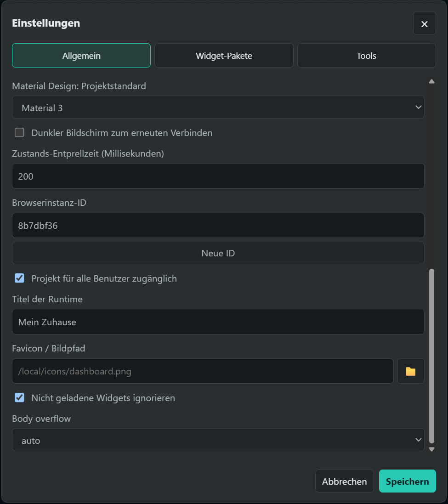Toggle Nicht geladene Widgets ignorieren checkbox
This screenshot has width=448, height=504.
[19, 397]
